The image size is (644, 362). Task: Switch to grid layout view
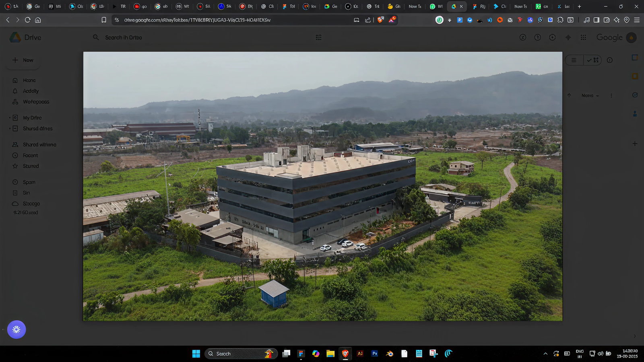tap(593, 60)
